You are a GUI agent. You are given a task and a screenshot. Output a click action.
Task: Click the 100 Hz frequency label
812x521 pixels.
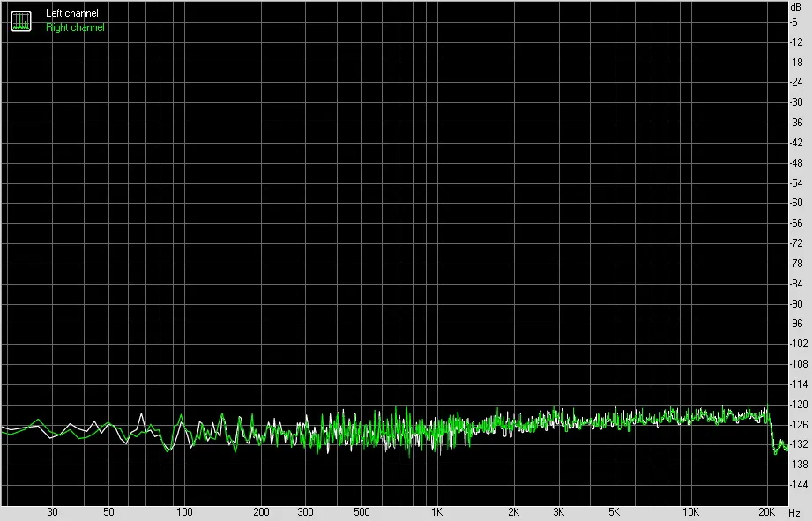tap(184, 512)
